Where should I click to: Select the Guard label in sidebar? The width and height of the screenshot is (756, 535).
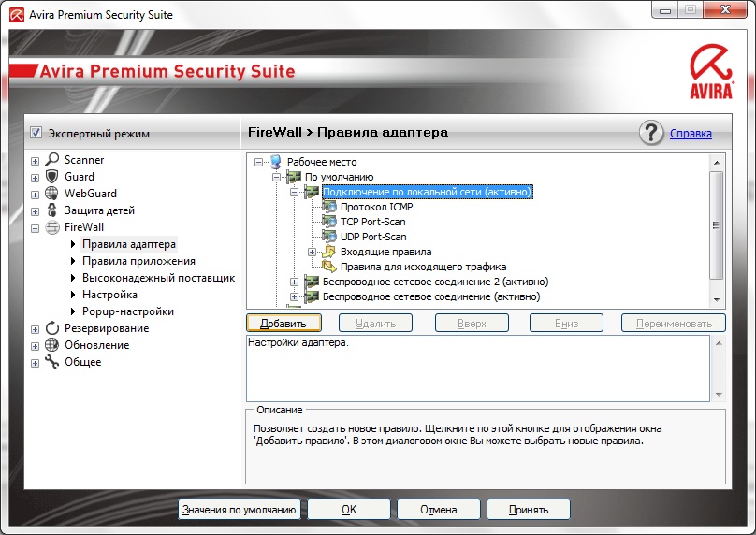pyautogui.click(x=80, y=177)
